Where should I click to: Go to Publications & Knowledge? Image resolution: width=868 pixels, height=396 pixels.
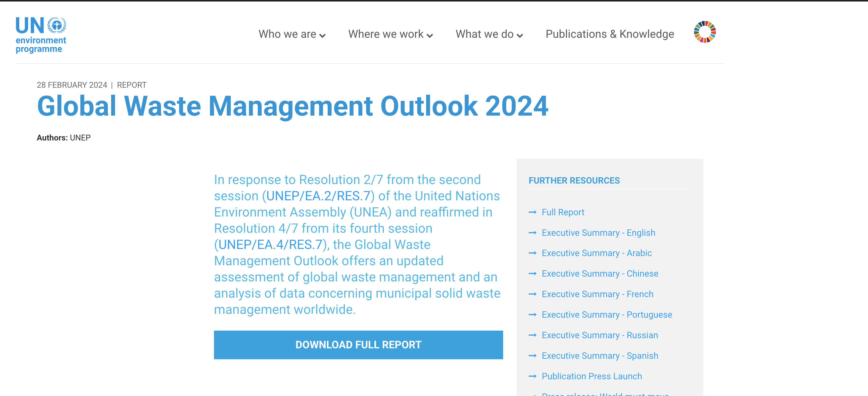click(x=610, y=34)
